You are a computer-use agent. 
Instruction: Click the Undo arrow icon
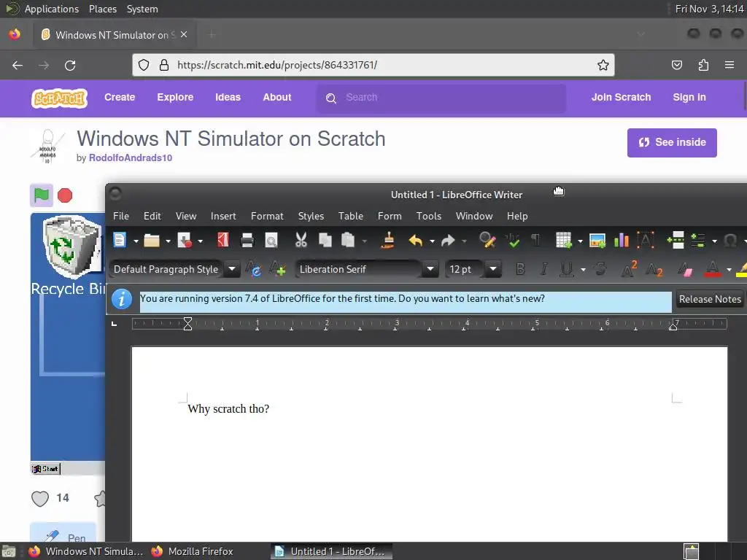point(416,241)
